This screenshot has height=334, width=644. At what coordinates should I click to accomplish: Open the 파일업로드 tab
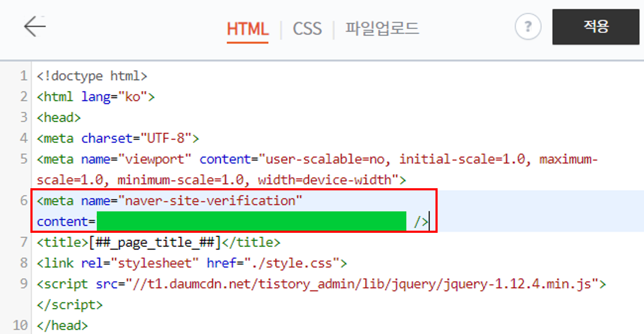coord(382,29)
